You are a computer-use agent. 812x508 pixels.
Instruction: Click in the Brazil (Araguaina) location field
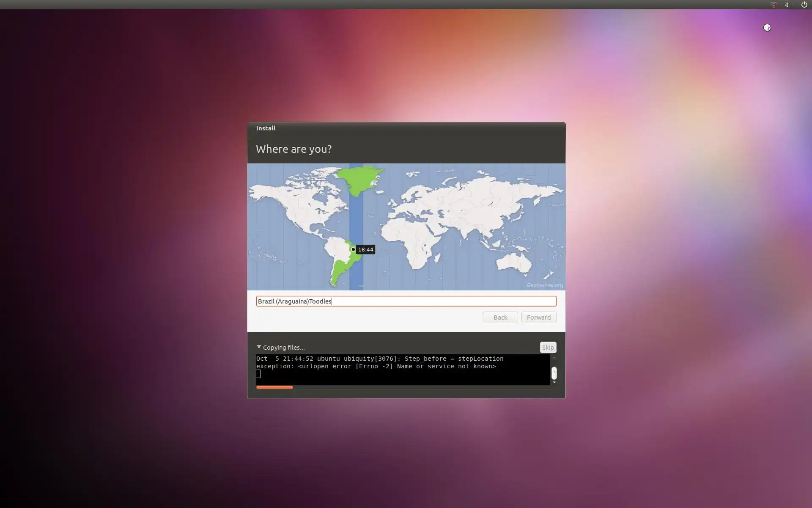tap(406, 301)
